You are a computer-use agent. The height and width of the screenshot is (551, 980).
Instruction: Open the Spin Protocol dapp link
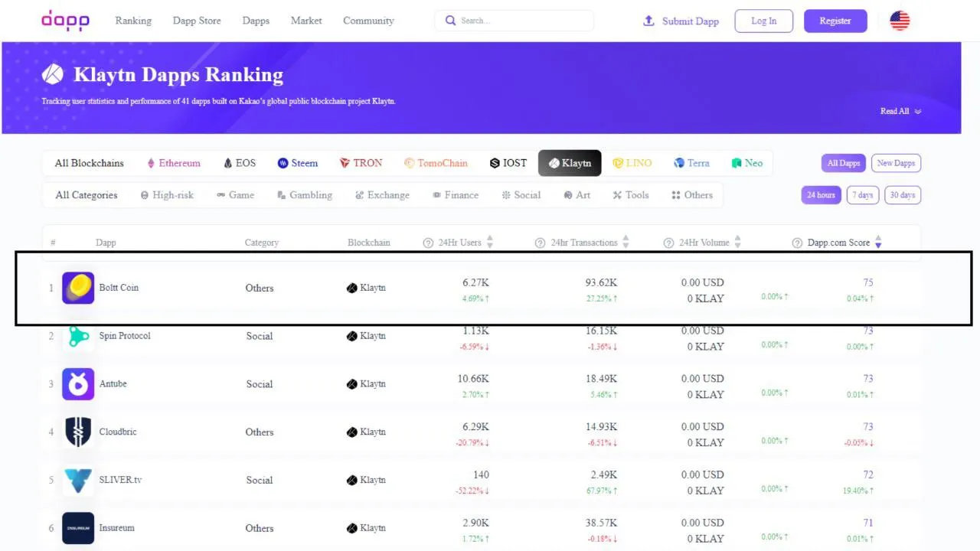[x=125, y=336]
